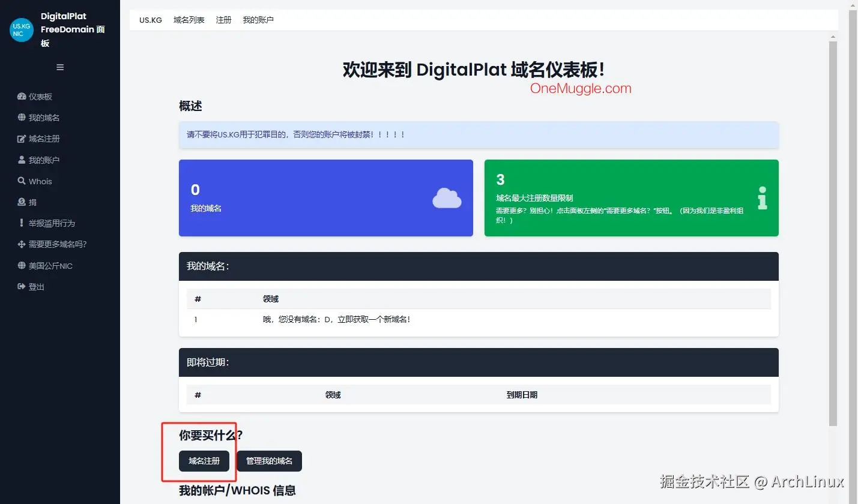Click 注册 in the top navigation
This screenshot has width=858, height=504.
pos(224,20)
